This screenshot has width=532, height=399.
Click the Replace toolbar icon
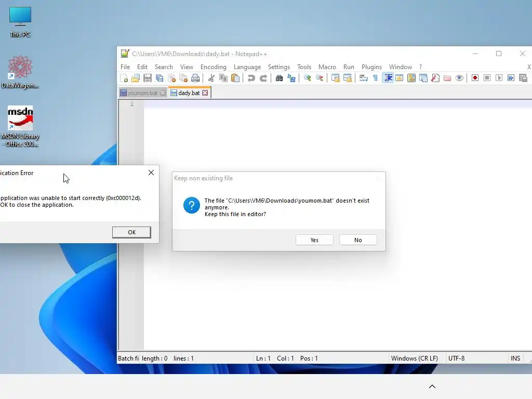tap(291, 78)
